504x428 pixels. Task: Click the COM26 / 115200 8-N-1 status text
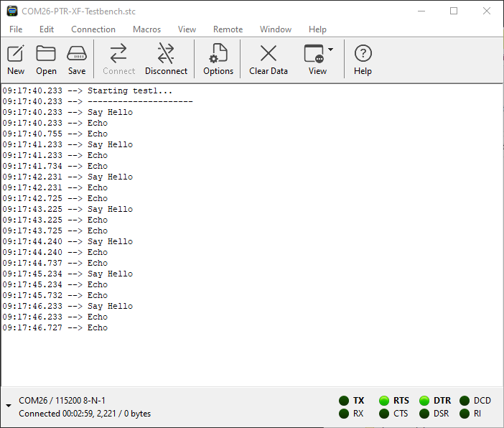(x=62, y=400)
